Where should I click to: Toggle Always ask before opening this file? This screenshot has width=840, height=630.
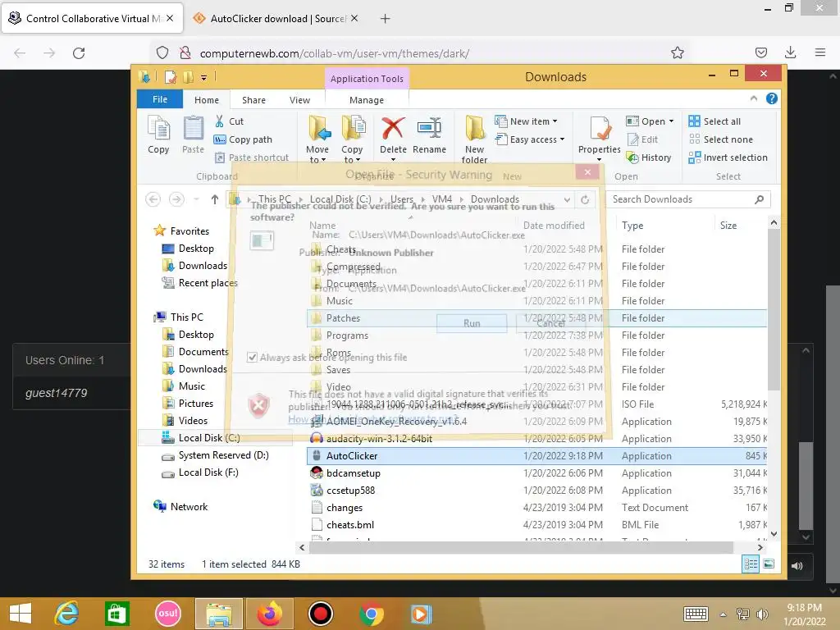tap(252, 358)
